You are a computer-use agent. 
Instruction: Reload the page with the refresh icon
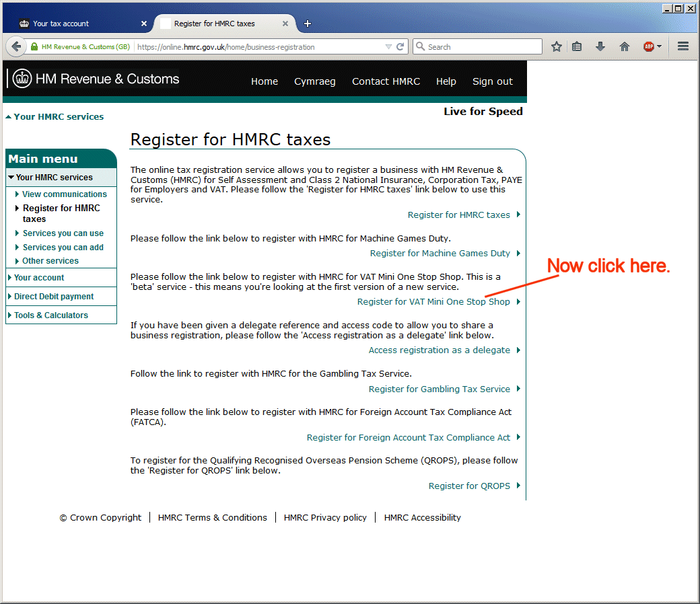pyautogui.click(x=400, y=46)
